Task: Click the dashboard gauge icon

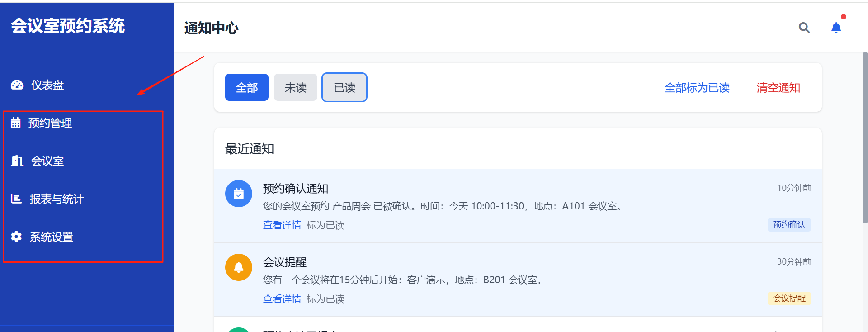Action: [x=17, y=85]
